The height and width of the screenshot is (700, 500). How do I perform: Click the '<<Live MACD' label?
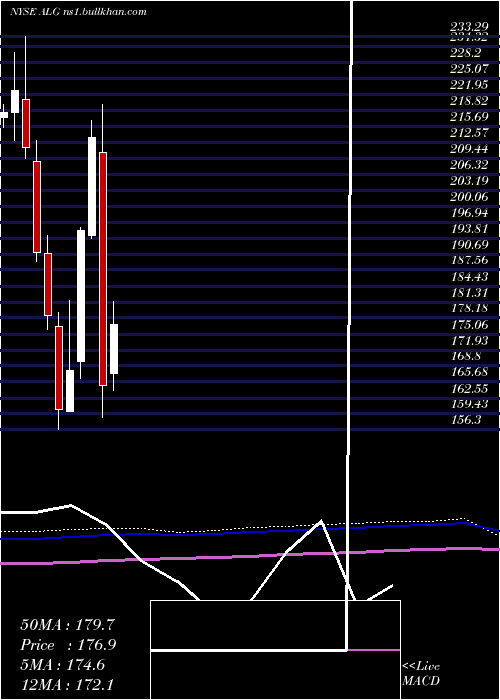coord(421,674)
